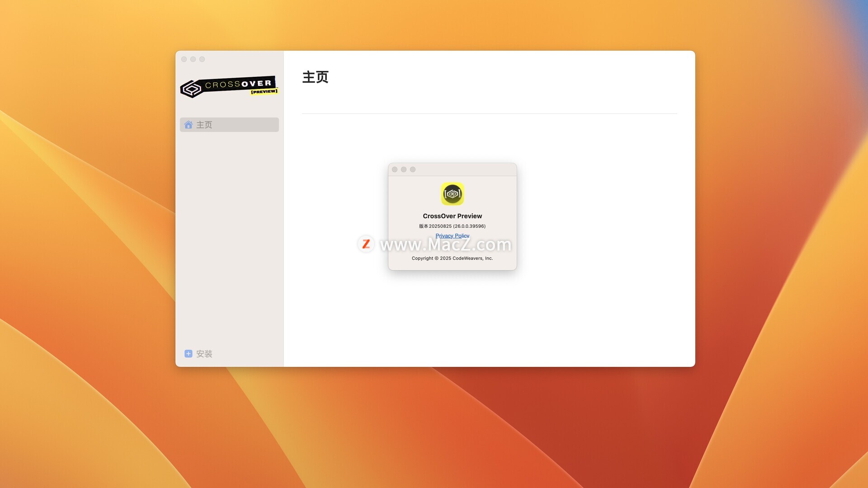The image size is (868, 488).
Task: Click the Copyright 2025 CodeWeavers text
Action: coord(452,258)
